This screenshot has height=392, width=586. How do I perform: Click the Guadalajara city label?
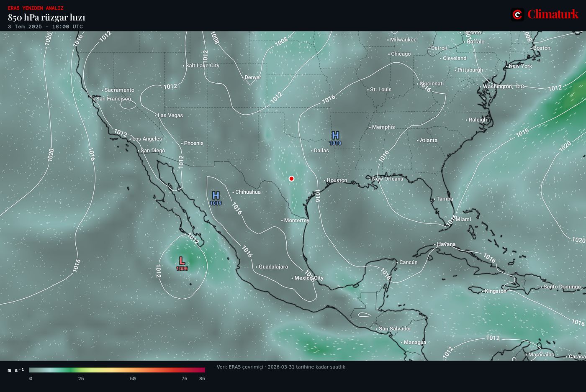pos(273,266)
